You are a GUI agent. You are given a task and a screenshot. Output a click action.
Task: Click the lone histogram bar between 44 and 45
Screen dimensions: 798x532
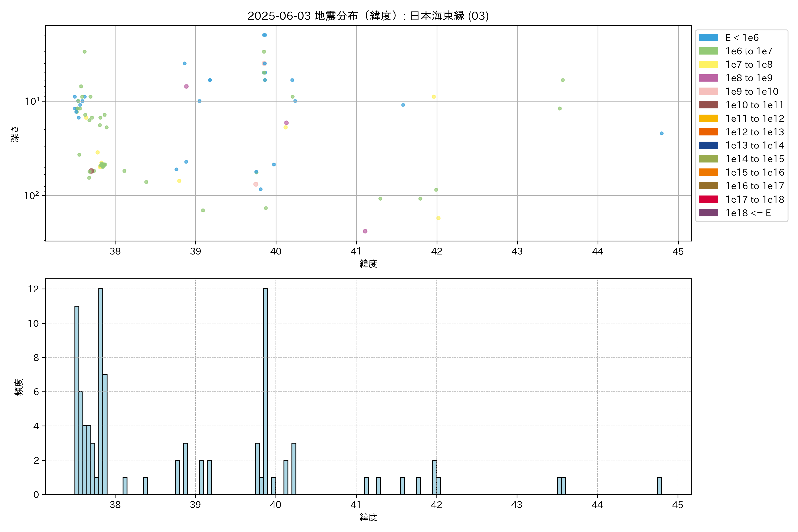[659, 486]
